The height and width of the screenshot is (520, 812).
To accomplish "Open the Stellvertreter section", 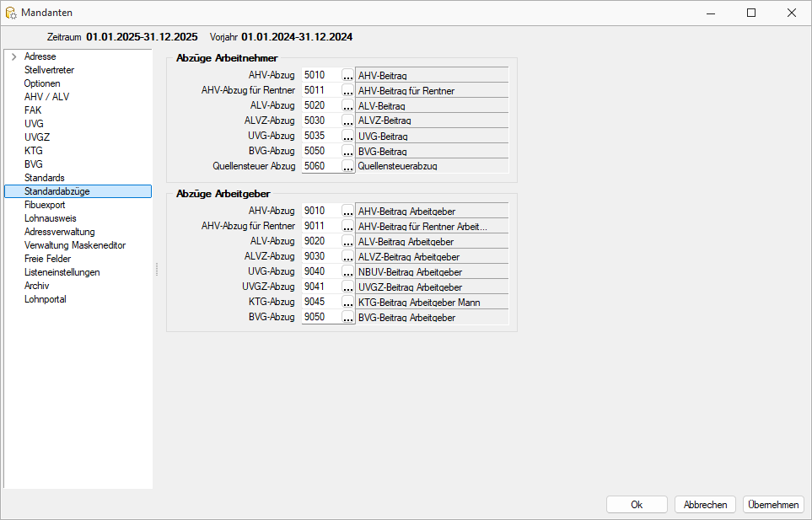I will tap(49, 70).
